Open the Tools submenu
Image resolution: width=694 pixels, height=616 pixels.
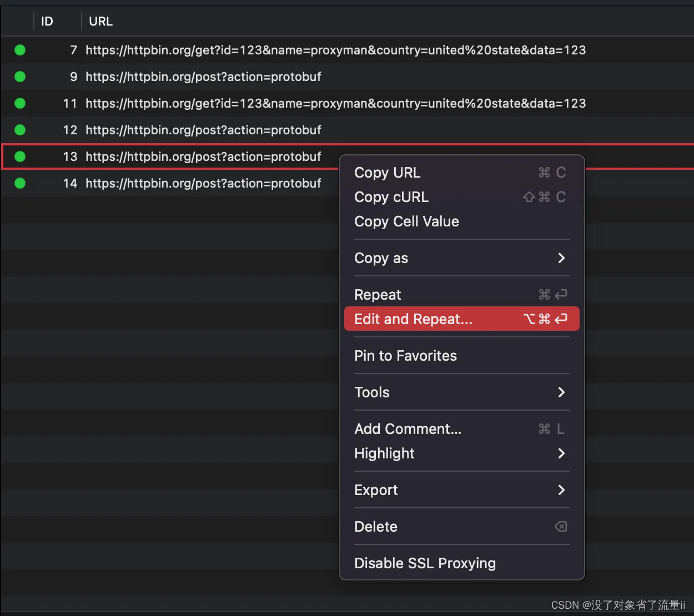[x=461, y=392]
